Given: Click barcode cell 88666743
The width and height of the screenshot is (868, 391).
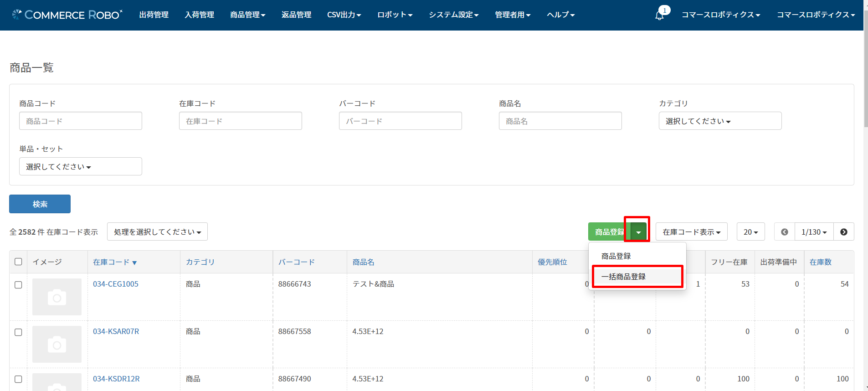Looking at the screenshot, I should (295, 284).
